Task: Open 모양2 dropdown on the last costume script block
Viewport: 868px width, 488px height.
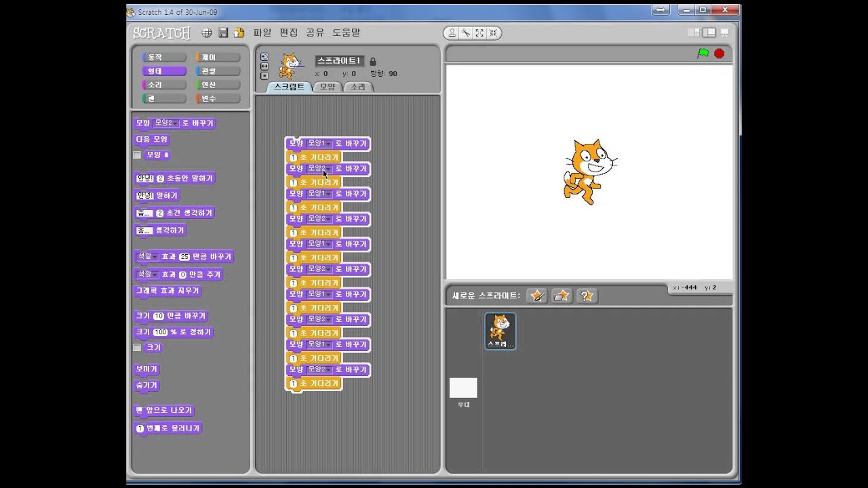Action: [319, 370]
